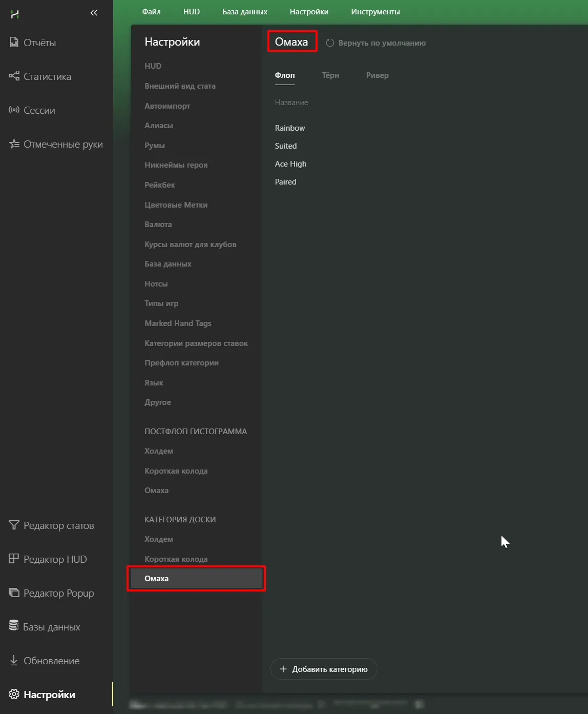The image size is (588, 714).
Task: Select the Ace High category row
Action: (290, 164)
